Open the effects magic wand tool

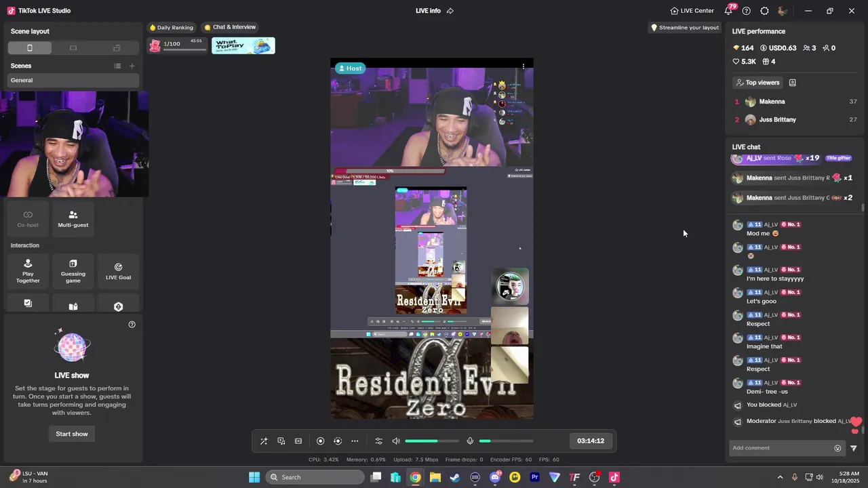(x=264, y=441)
